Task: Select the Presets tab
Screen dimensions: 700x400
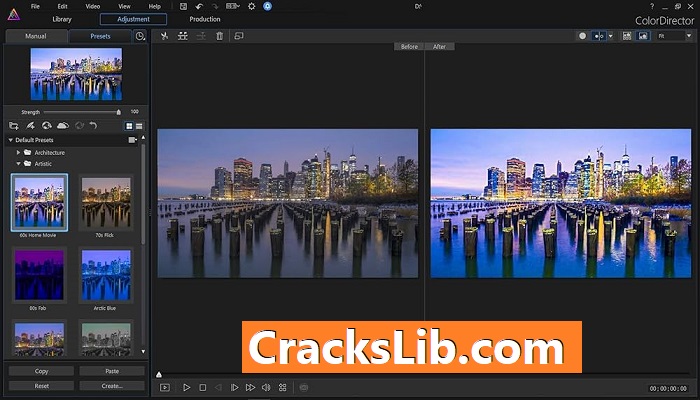Action: (100, 36)
